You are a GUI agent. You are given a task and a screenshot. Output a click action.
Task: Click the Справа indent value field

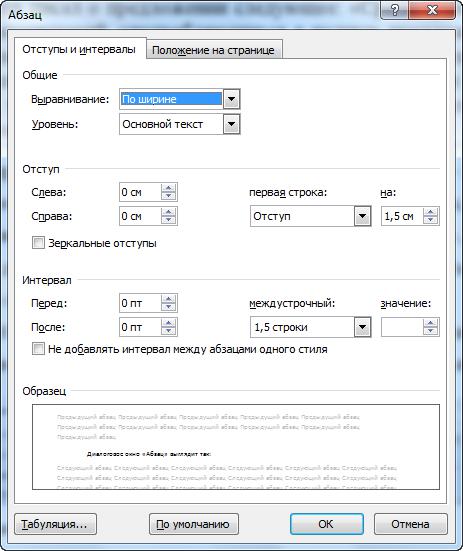pos(141,216)
